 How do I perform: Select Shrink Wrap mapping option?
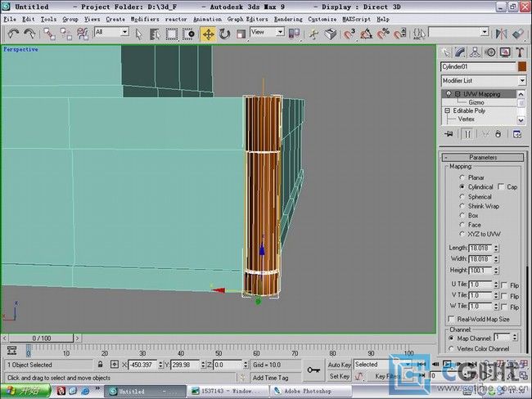tap(462, 206)
